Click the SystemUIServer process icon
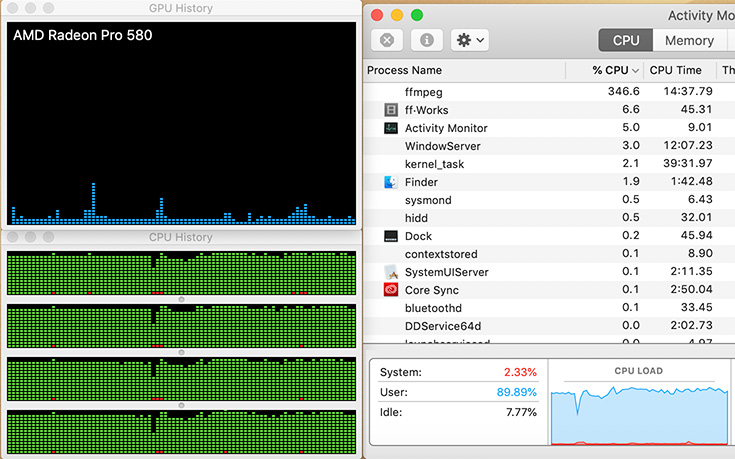 tap(391, 272)
